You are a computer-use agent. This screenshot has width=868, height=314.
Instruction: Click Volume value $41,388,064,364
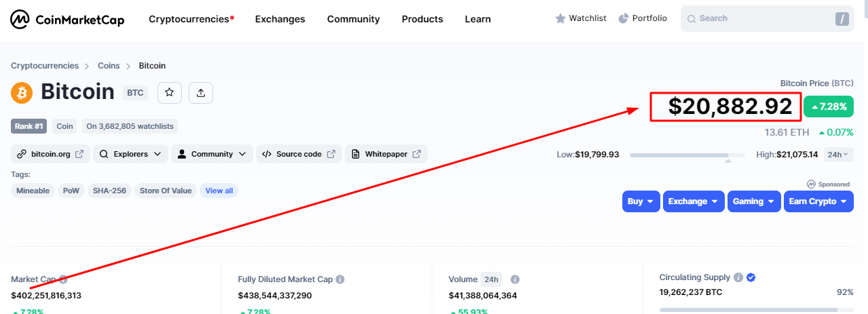tap(483, 295)
